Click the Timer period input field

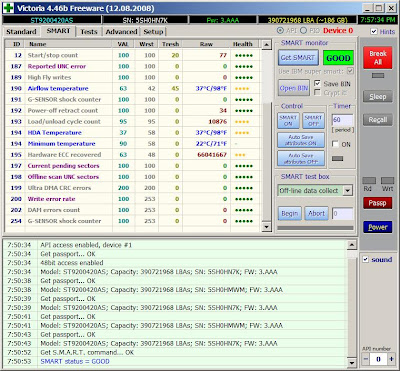pyautogui.click(x=342, y=120)
